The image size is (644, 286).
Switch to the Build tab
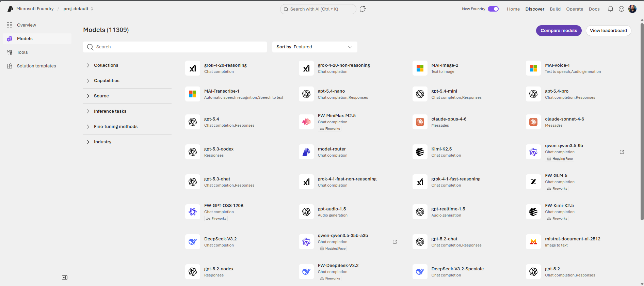tap(555, 9)
